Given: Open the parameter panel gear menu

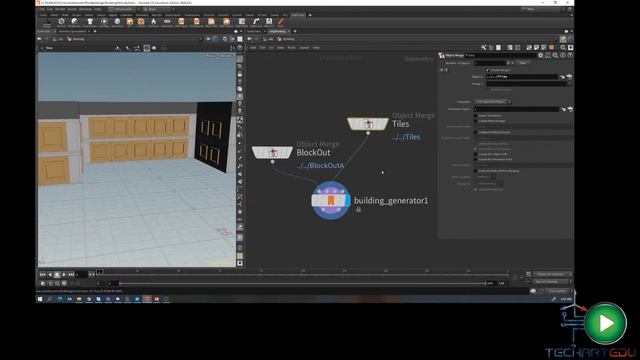Looking at the screenshot, I should click(540, 55).
